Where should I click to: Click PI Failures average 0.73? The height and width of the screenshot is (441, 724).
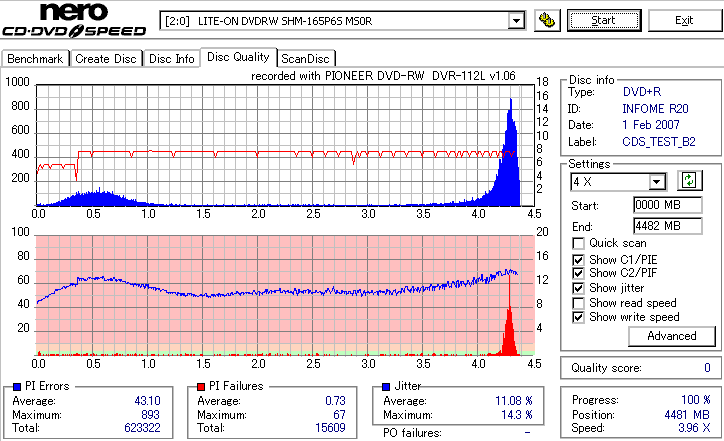335,401
